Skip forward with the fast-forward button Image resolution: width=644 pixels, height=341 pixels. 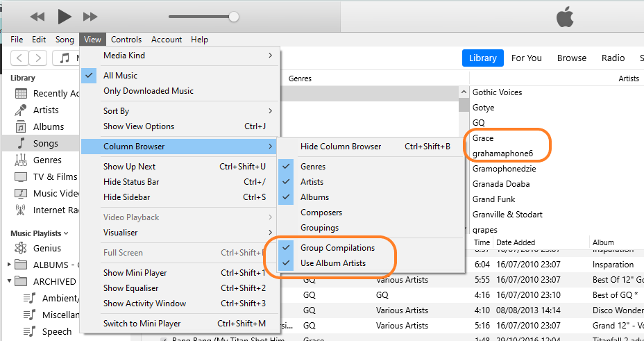90,17
